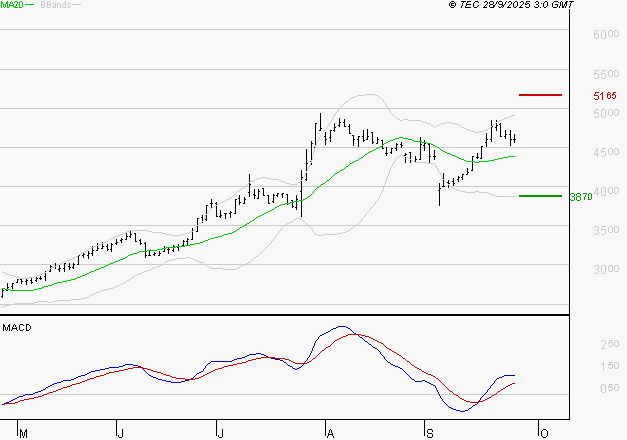Click the 5165 resistance price label
This screenshot has height=440, width=627.
point(605,96)
